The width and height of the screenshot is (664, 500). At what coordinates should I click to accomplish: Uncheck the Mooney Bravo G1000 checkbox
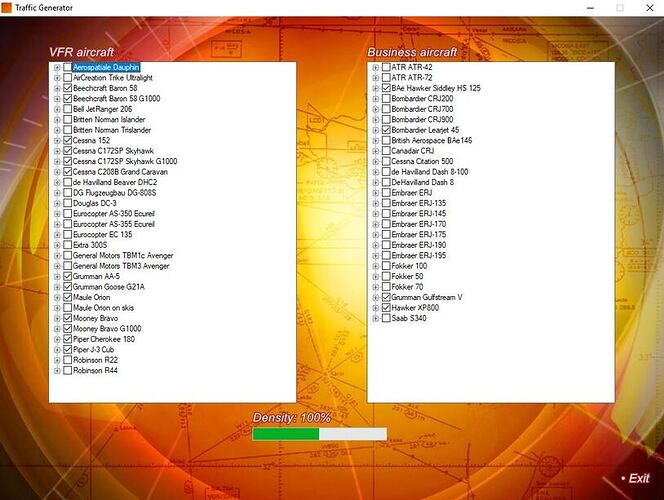(x=67, y=329)
